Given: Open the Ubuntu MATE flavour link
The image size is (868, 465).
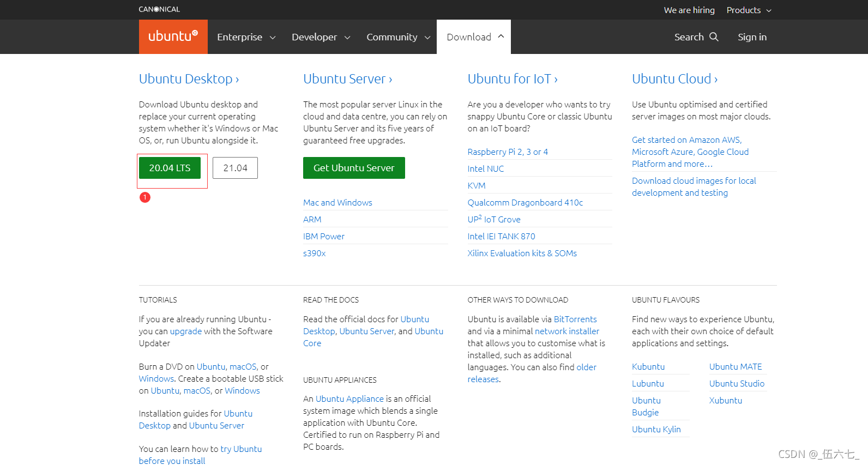Looking at the screenshot, I should click(736, 366).
